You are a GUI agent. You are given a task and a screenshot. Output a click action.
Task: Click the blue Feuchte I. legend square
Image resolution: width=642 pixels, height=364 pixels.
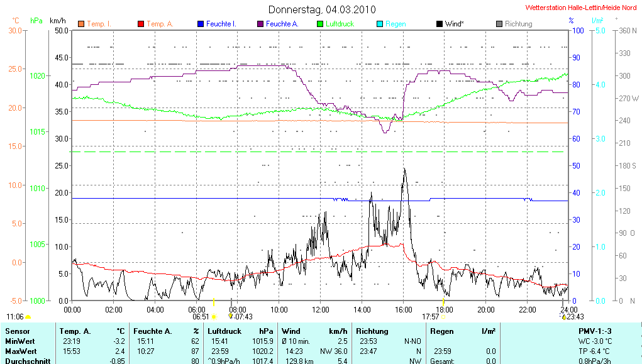pyautogui.click(x=200, y=24)
